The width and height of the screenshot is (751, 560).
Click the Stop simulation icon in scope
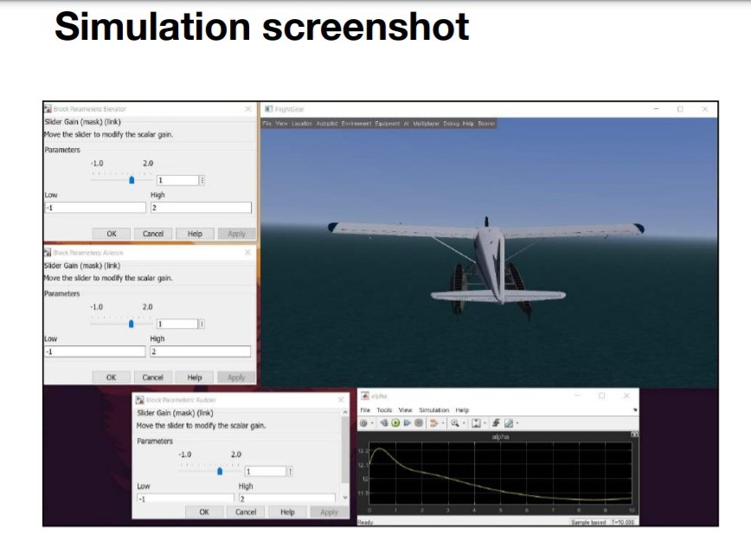pos(419,423)
